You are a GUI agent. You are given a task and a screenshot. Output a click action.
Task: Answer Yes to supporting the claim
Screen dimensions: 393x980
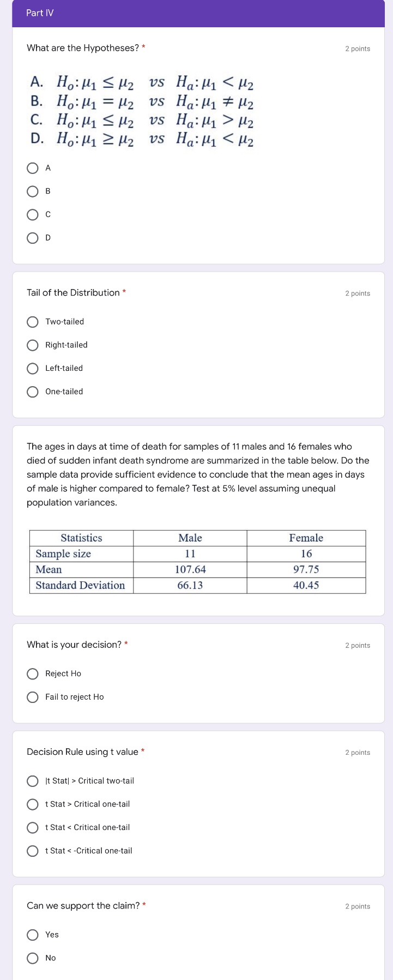pyautogui.click(x=33, y=935)
